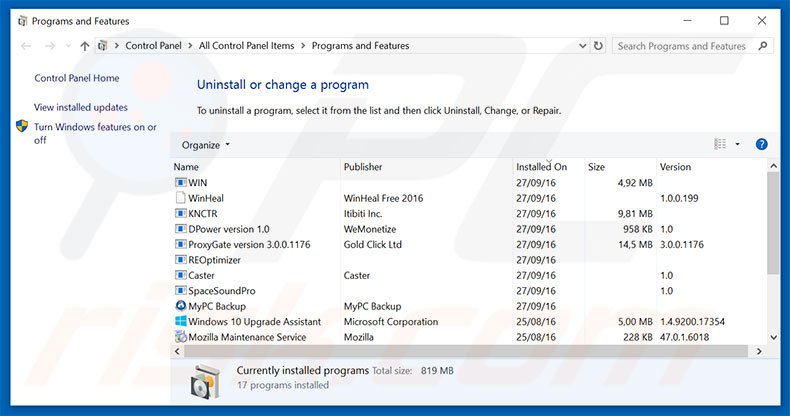
Task: Click publisher WeMonetize cell
Action: pos(370,229)
